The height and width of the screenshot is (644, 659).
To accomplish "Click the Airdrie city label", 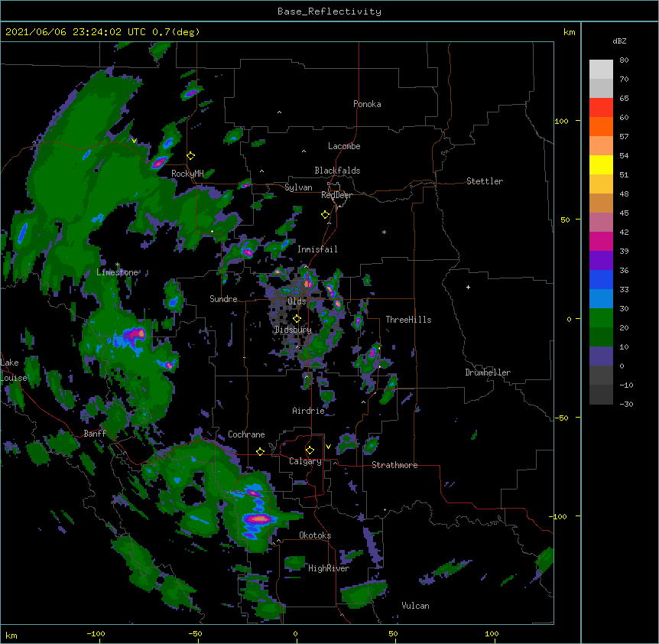I will pyautogui.click(x=308, y=411).
